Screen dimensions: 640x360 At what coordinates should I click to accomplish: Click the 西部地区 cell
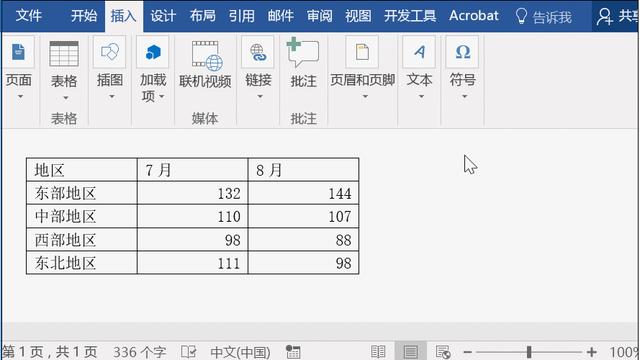(82, 240)
